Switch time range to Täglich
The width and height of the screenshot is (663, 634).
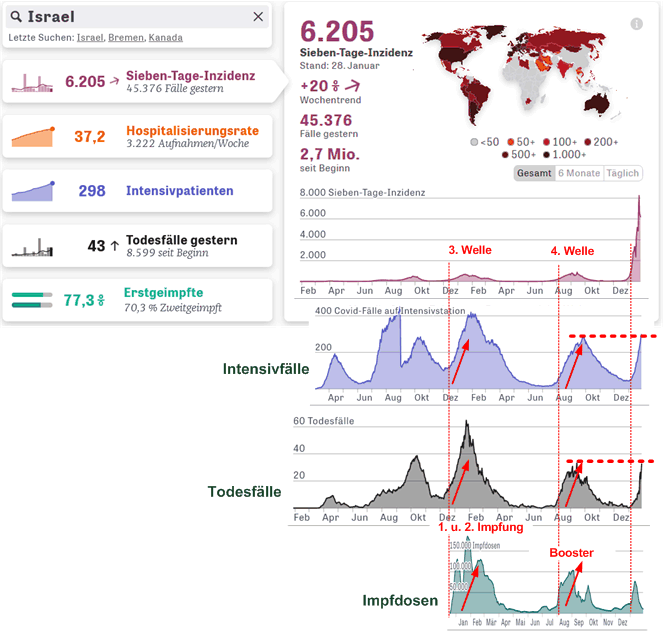click(622, 173)
